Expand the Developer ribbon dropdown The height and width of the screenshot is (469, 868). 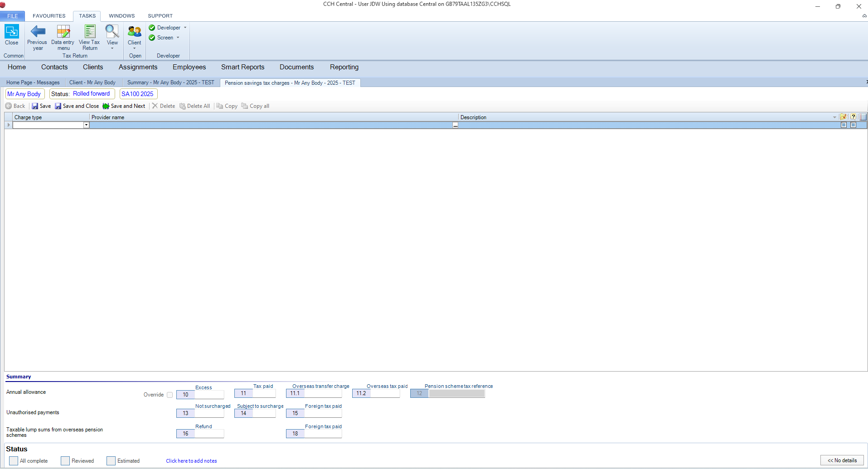click(x=185, y=28)
